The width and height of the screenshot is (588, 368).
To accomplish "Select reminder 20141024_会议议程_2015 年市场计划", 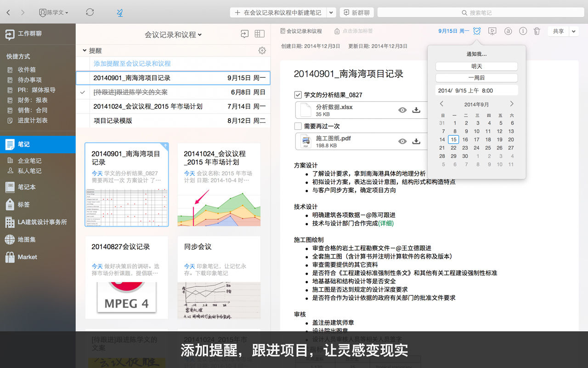I will click(173, 106).
